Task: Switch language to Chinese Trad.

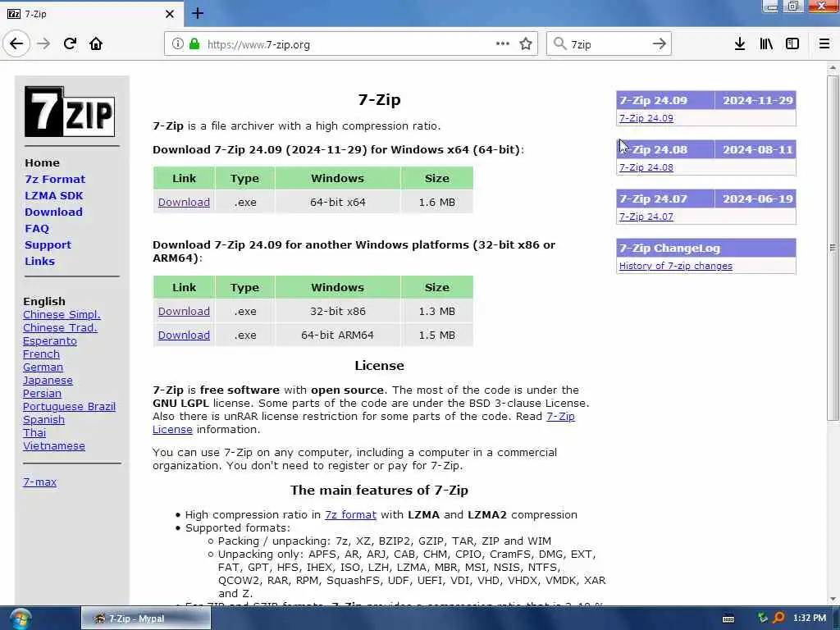Action: [60, 328]
